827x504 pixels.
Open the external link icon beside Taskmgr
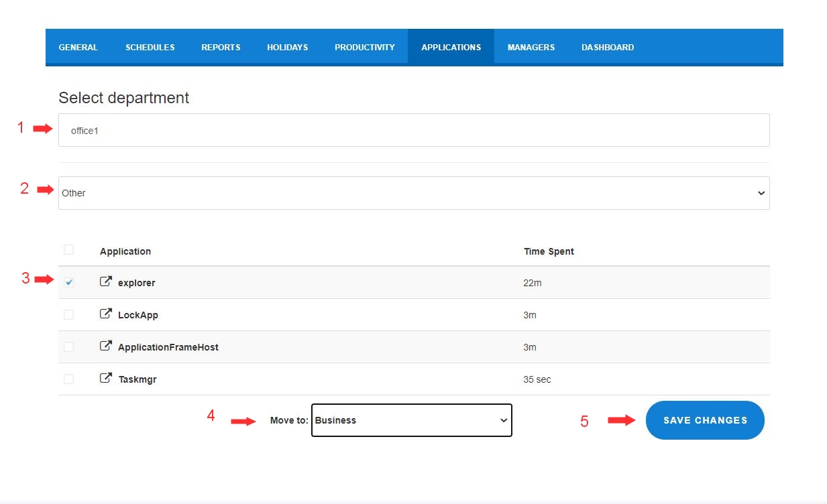click(105, 379)
